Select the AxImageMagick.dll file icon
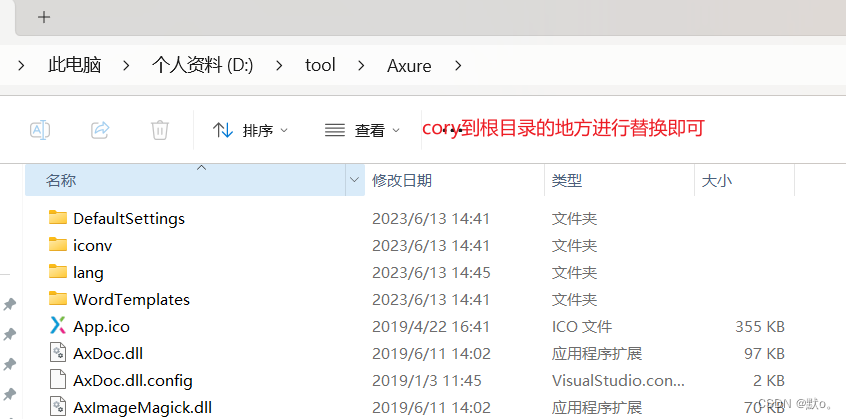The width and height of the screenshot is (846, 419). [x=57, y=407]
